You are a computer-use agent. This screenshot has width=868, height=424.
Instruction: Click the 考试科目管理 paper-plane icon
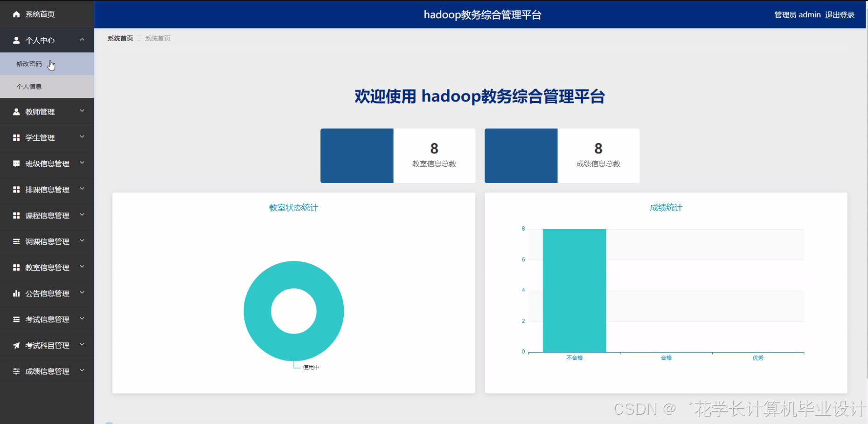(x=15, y=345)
